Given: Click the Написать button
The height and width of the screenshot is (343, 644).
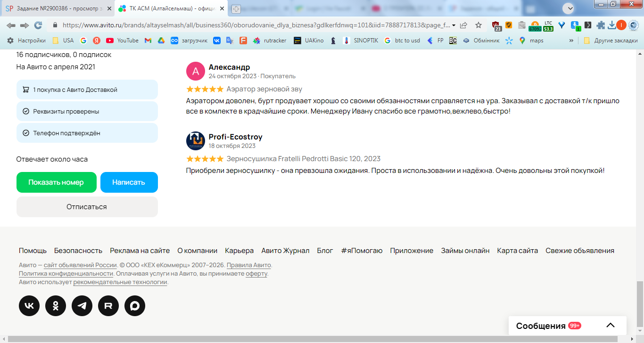Looking at the screenshot, I should pos(129,182).
